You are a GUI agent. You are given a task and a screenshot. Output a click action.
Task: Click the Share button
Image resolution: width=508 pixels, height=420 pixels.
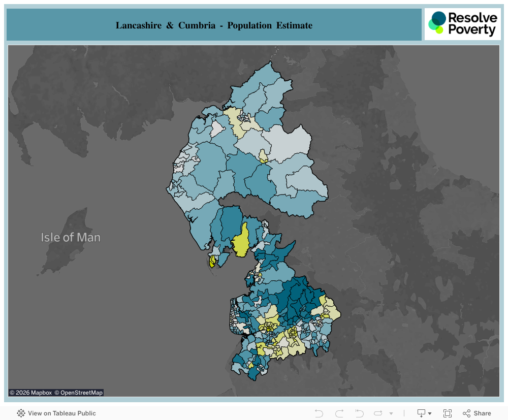coord(477,413)
